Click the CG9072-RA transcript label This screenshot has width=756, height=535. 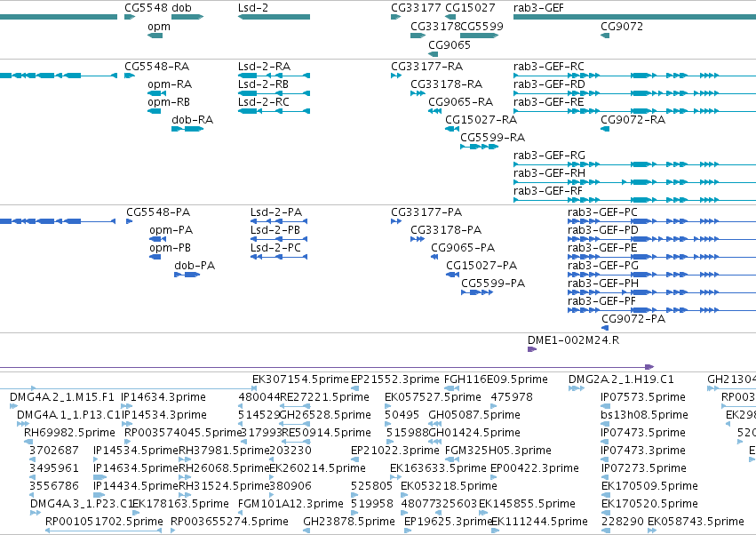tap(633, 120)
